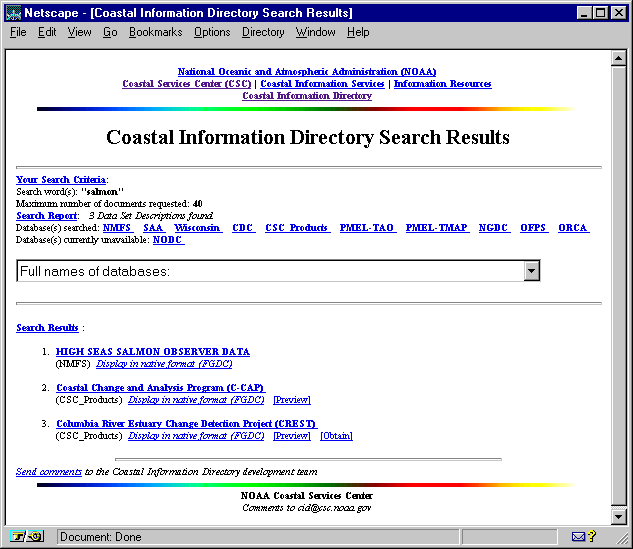Click Maximum number of documents requested text
This screenshot has width=633, height=549.
click(109, 203)
